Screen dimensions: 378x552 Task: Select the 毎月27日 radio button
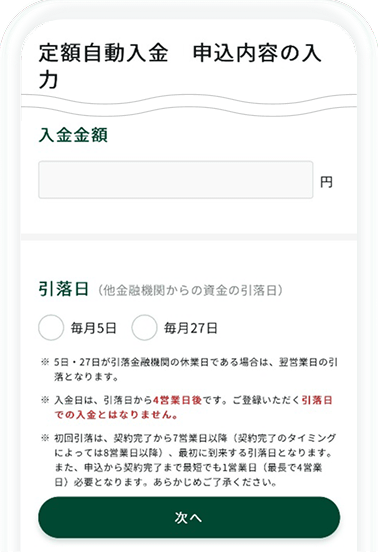pyautogui.click(x=144, y=327)
